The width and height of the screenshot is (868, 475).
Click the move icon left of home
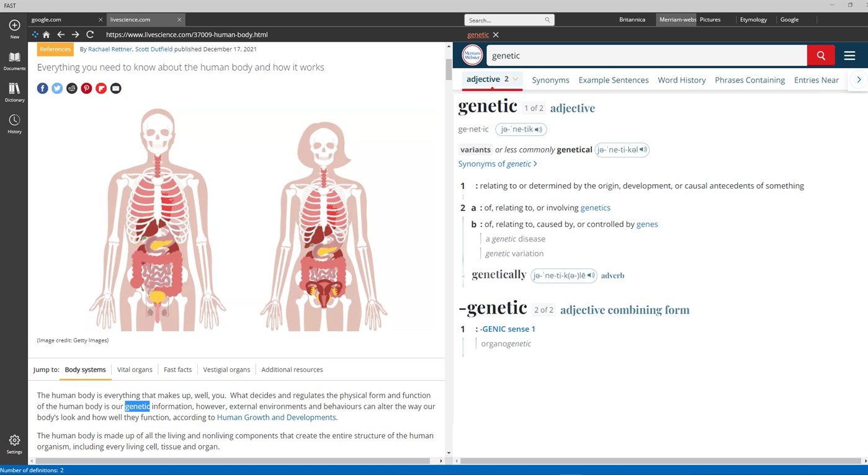pos(35,35)
